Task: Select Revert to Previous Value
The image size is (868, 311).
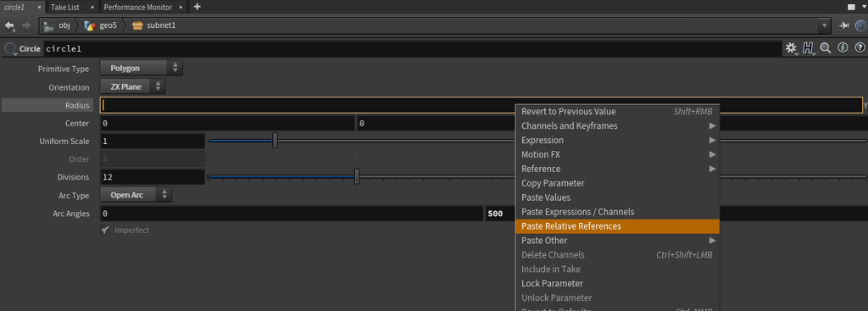Action: pos(617,111)
